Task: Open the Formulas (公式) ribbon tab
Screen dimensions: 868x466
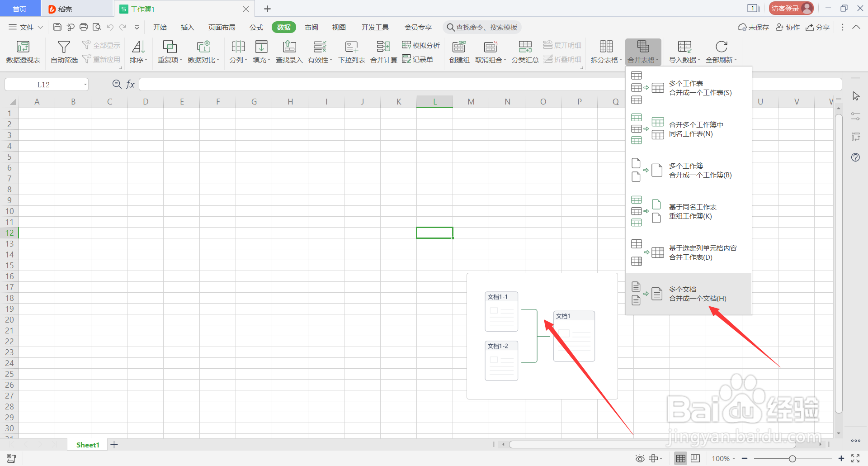Action: pyautogui.click(x=256, y=27)
